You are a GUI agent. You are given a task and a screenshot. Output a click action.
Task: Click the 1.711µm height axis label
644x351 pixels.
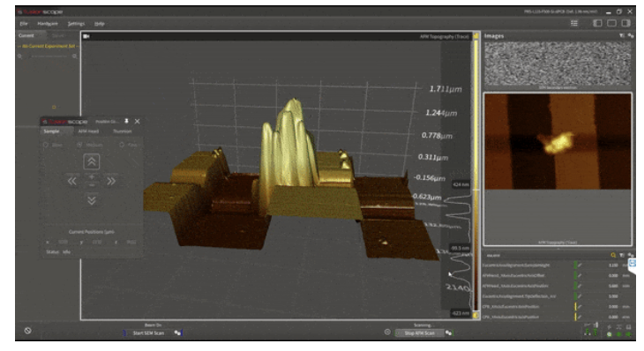point(446,89)
